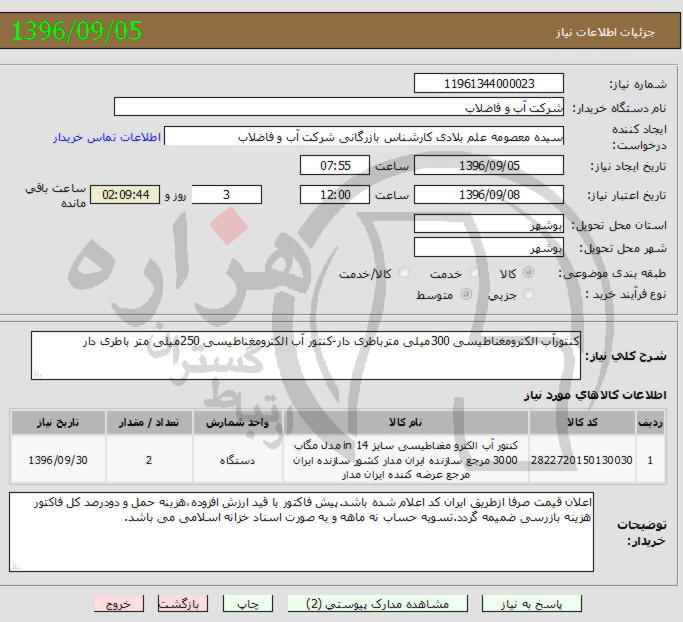Click the پاسخ به نیاز button
683x622 pixels.
tap(531, 604)
